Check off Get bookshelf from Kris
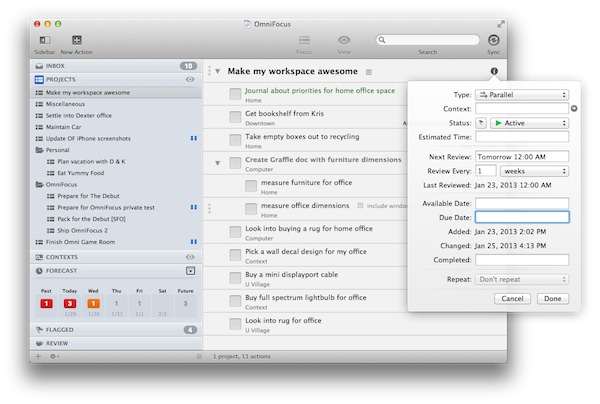 [235, 117]
